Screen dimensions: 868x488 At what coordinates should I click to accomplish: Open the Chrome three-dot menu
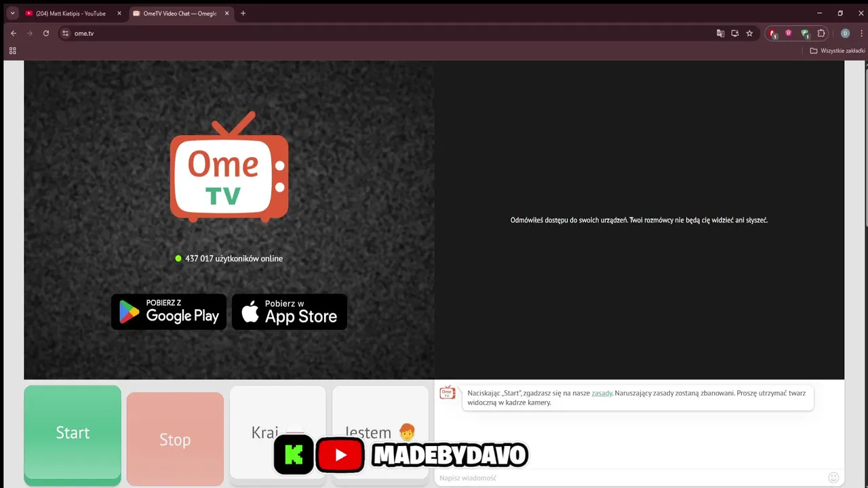pyautogui.click(x=863, y=33)
